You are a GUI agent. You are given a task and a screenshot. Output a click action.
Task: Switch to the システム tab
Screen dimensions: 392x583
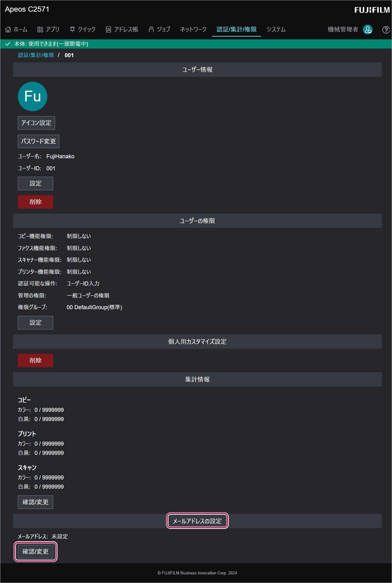(276, 30)
